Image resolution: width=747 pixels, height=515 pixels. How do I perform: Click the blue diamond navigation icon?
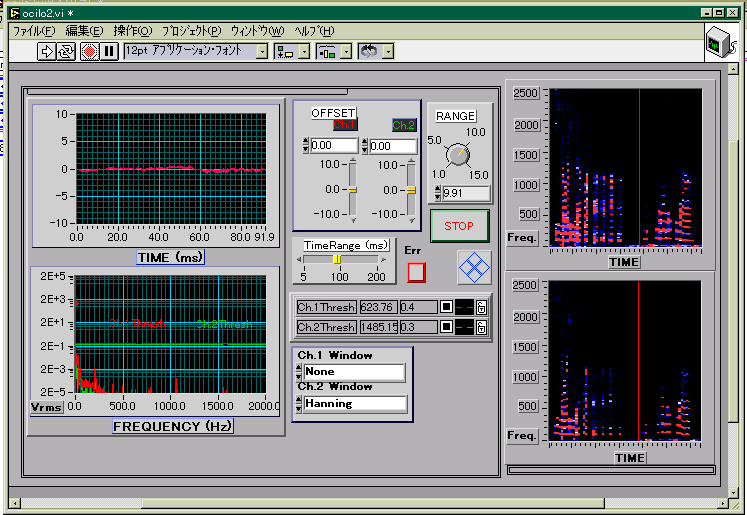tap(474, 267)
